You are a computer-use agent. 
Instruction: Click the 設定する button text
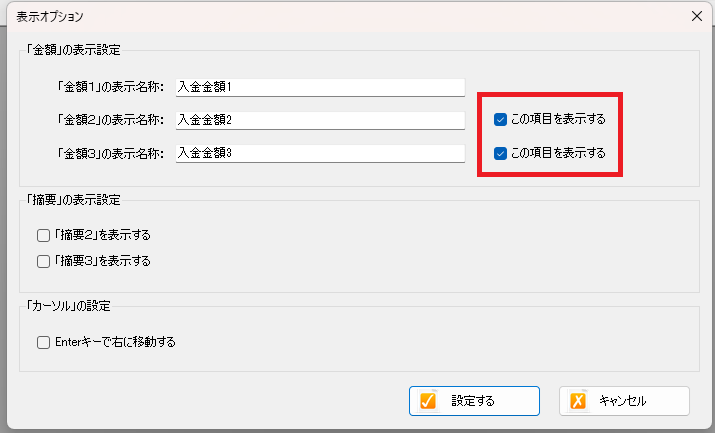point(473,401)
